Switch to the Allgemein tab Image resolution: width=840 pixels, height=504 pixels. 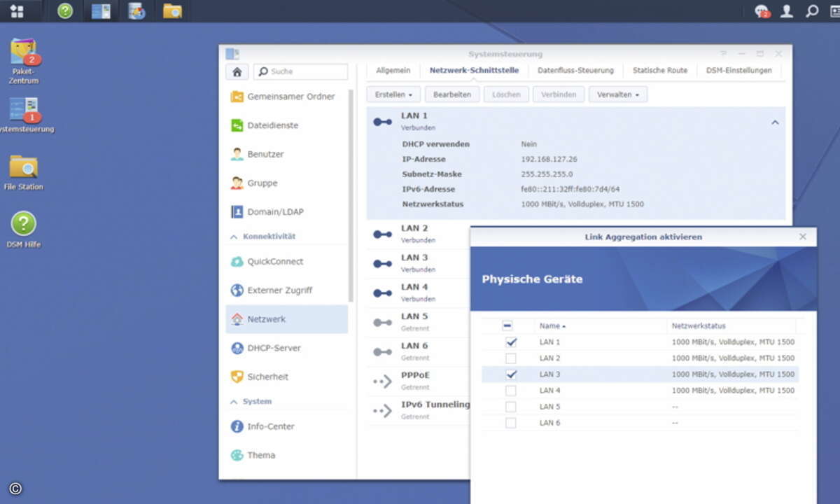[x=393, y=70]
